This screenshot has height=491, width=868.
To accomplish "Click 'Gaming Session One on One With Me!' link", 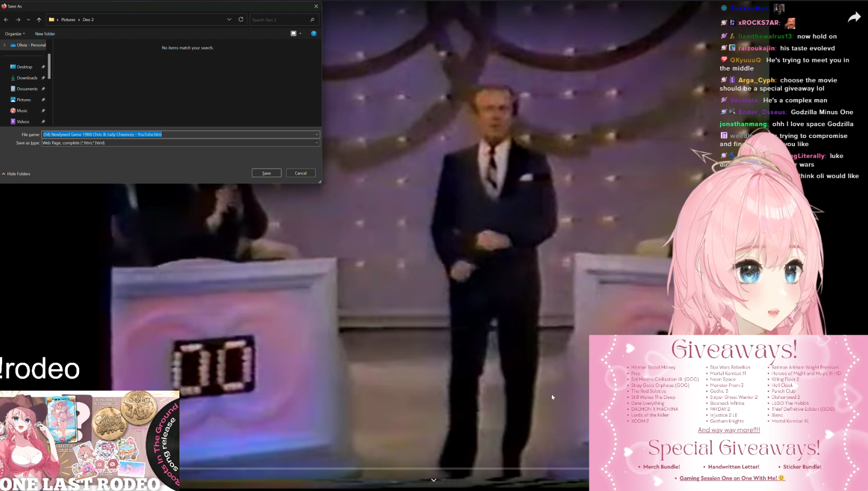I will (x=732, y=478).
